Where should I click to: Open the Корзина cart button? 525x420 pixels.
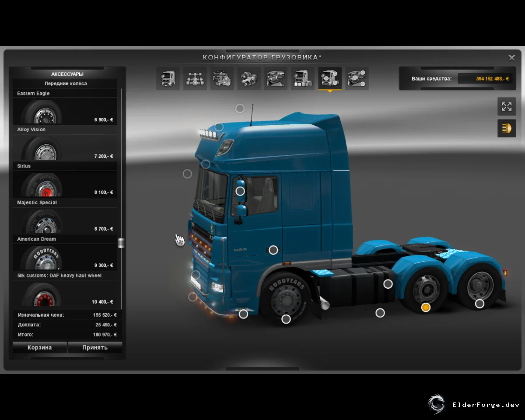[40, 347]
